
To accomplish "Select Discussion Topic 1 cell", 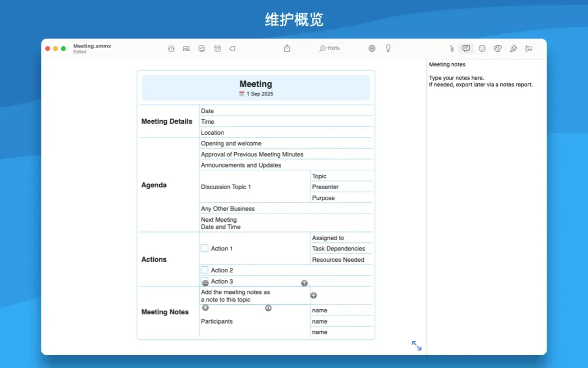I will (255, 187).
